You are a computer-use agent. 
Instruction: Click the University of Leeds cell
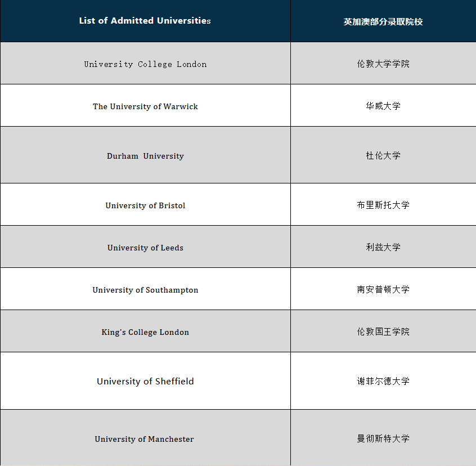tap(145, 248)
